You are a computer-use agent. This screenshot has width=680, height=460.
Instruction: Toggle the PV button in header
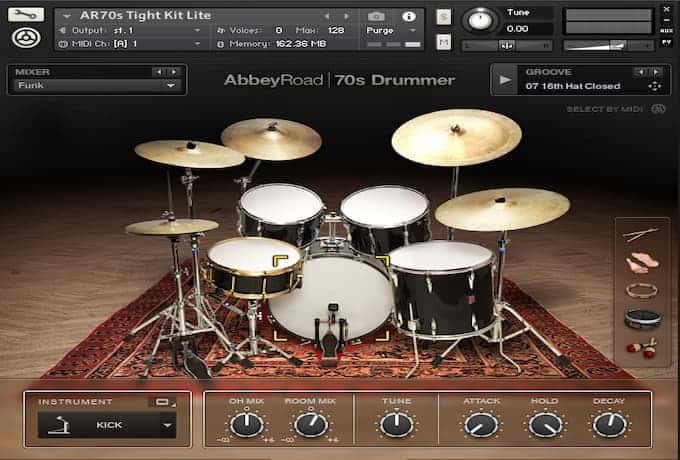tap(666, 42)
